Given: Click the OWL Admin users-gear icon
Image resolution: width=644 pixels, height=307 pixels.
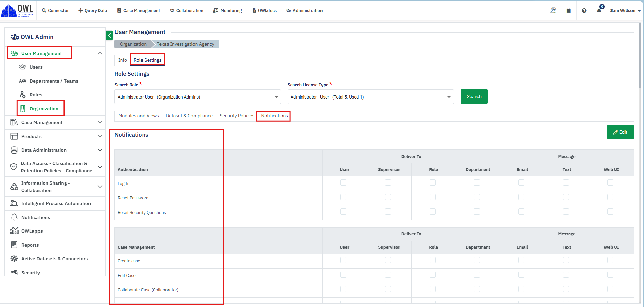Looking at the screenshot, I should point(15,37).
